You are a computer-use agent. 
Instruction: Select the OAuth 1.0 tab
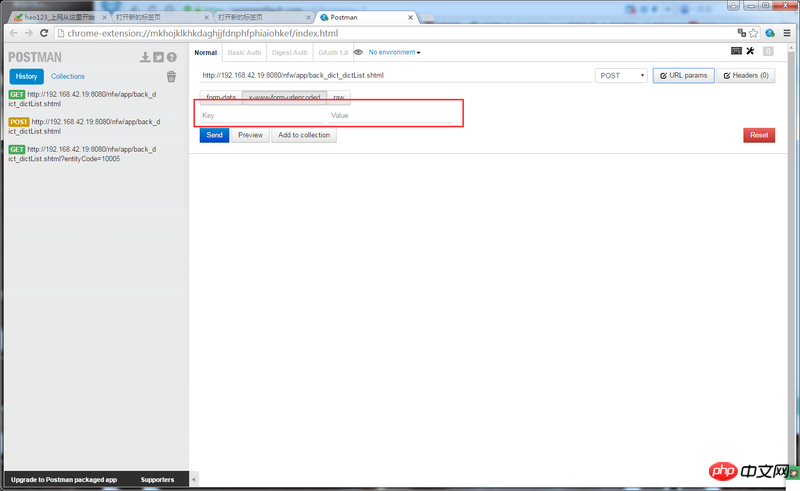tap(333, 53)
